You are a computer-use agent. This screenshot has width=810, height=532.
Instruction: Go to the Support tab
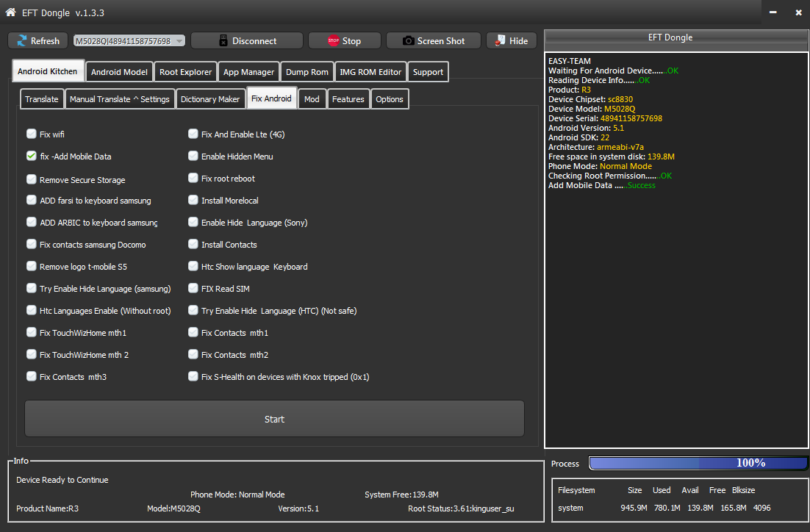[428, 72]
